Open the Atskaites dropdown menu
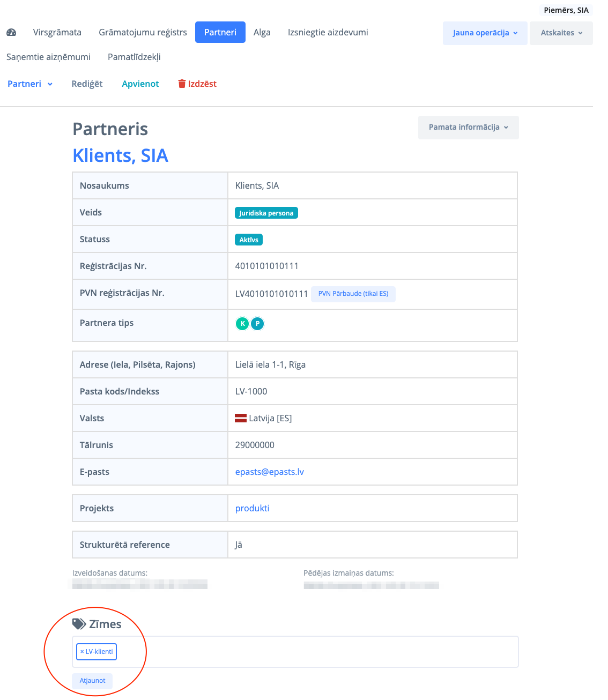 tap(561, 33)
